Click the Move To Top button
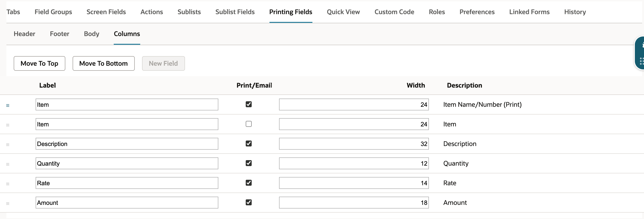The height and width of the screenshot is (219, 644). coord(40,63)
